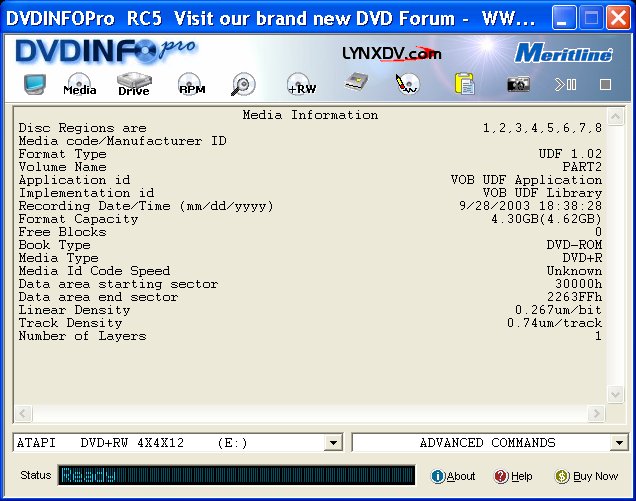Click the magnifier disc scan icon
This screenshot has width=636, height=501.
pos(243,84)
